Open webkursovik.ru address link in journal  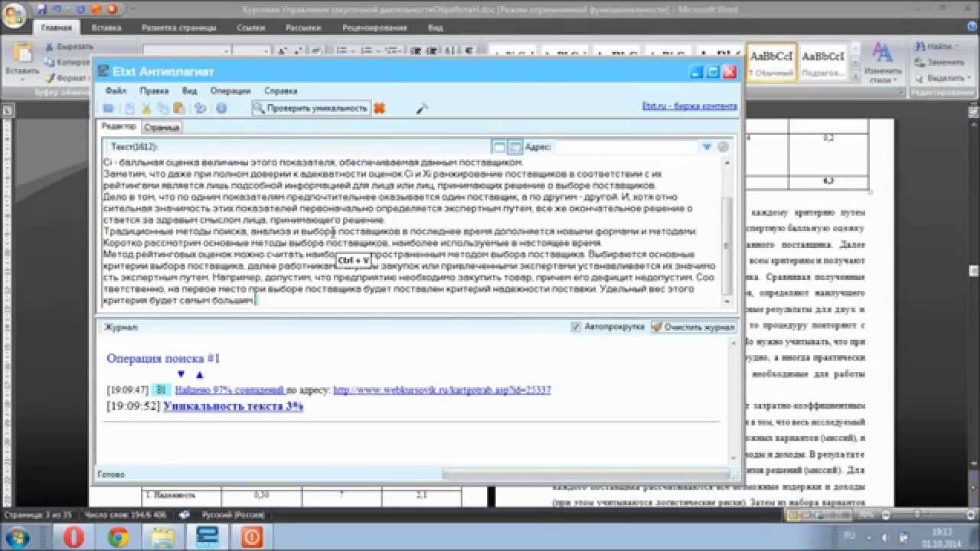[x=442, y=390]
